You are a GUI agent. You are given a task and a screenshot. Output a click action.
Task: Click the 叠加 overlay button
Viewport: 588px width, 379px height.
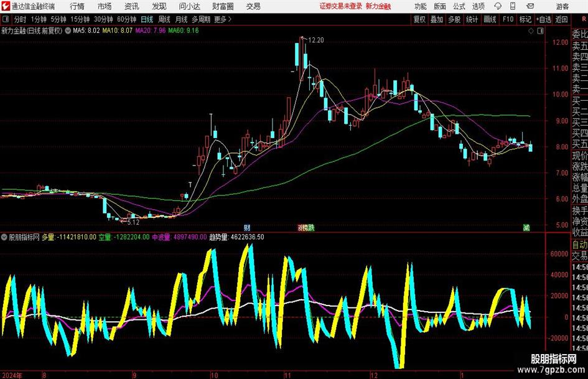[437, 19]
